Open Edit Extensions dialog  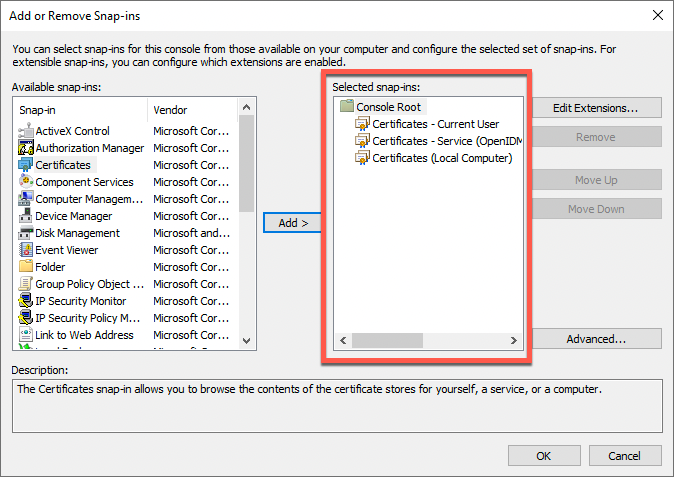point(596,107)
